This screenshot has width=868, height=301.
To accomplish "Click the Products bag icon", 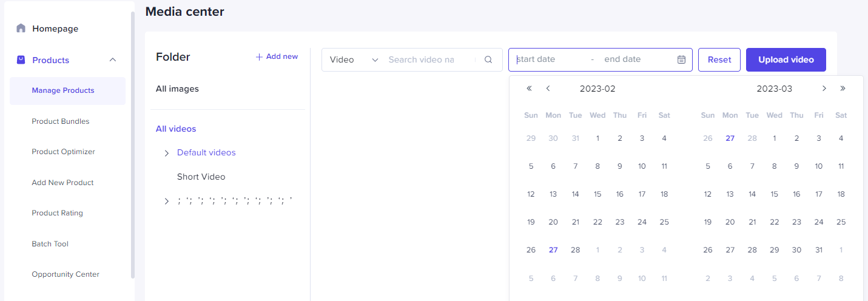I will click(21, 60).
